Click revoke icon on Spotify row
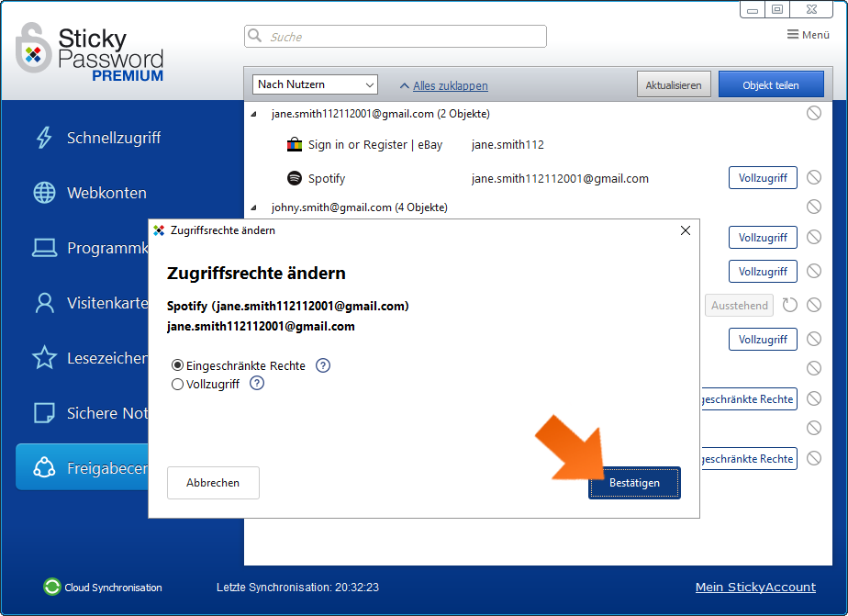This screenshot has width=848, height=616. (813, 177)
